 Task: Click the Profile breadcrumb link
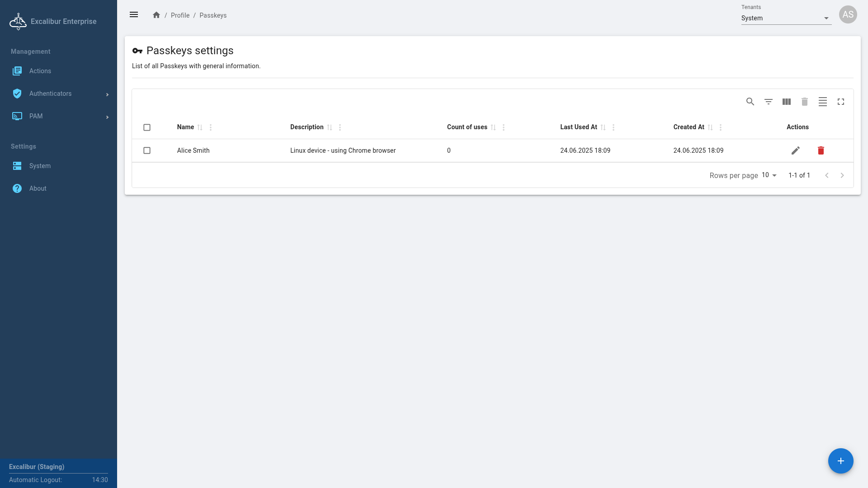[x=180, y=15]
